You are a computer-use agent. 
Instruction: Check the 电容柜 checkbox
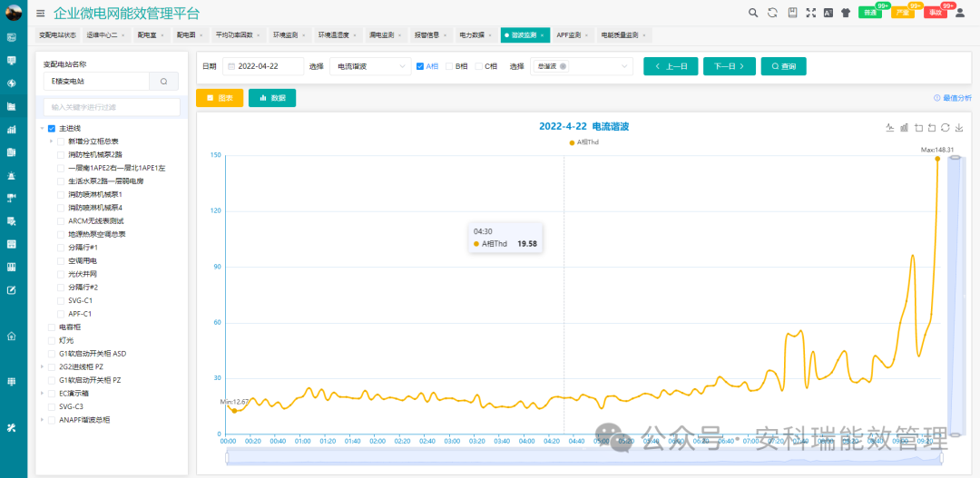coord(52,327)
